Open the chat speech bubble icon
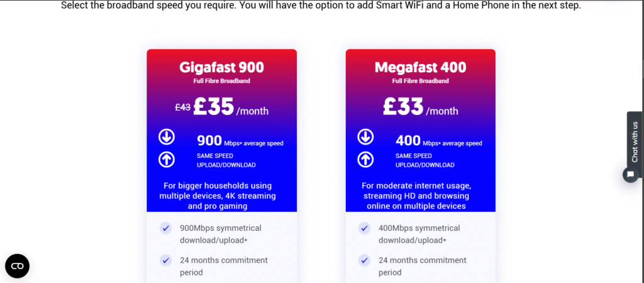 pyautogui.click(x=630, y=175)
